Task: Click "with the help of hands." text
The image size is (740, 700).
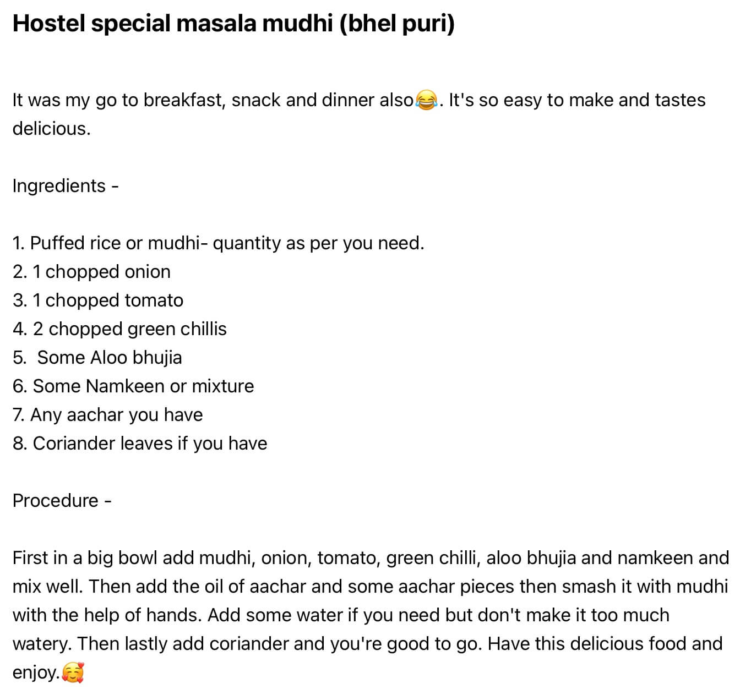Action: click(x=107, y=615)
